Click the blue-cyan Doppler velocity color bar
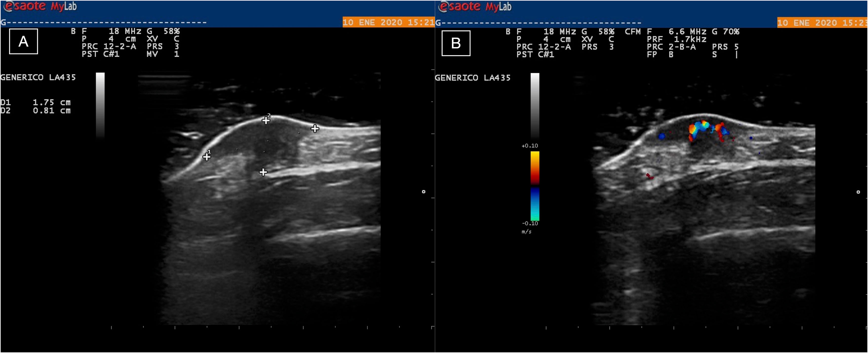Screen dimensions: 868x353 tap(535, 204)
